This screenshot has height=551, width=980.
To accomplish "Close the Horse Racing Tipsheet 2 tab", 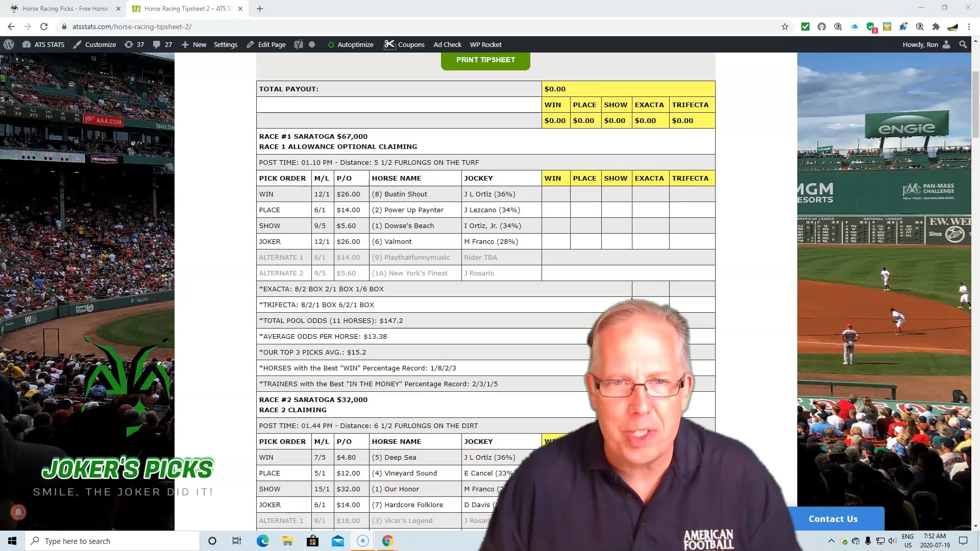I will [x=240, y=9].
